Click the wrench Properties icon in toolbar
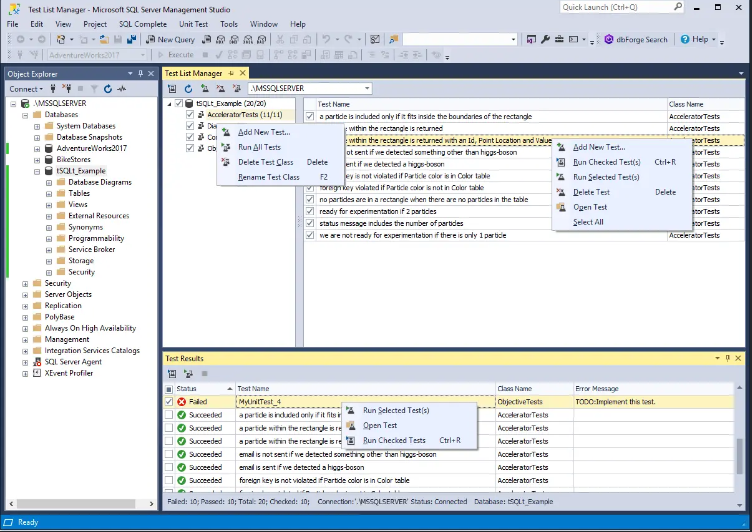The width and height of the screenshot is (752, 532). click(545, 39)
